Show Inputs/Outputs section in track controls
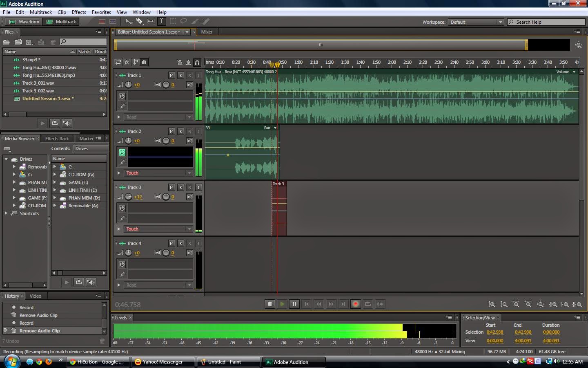The image size is (588, 368). tap(118, 62)
